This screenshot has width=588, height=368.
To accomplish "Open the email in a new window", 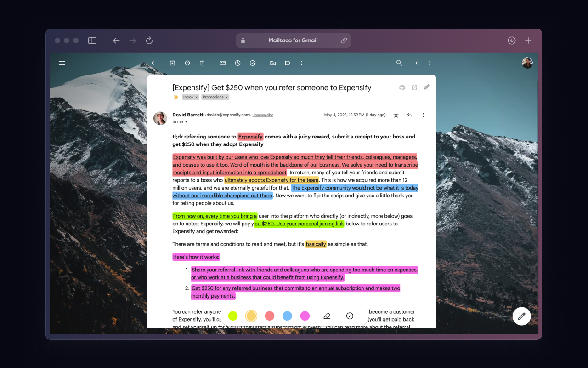I will click(414, 87).
